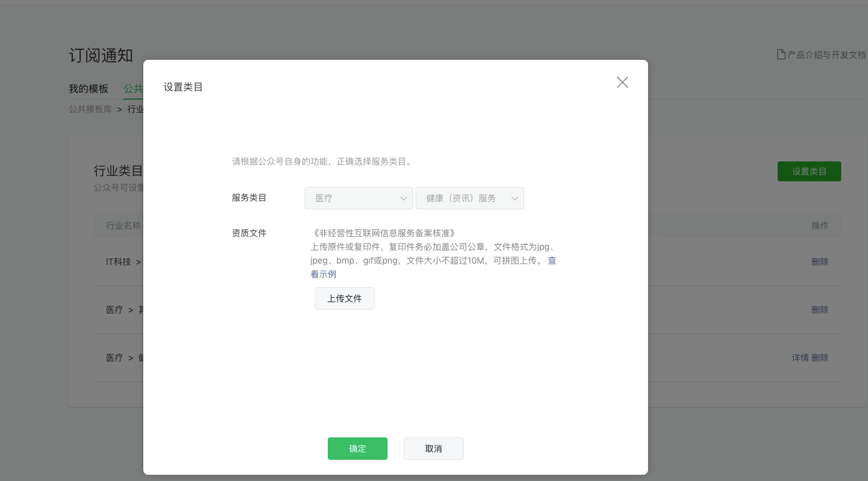Click the 服务类目 label
Viewport: 868px width, 481px height.
[x=249, y=198]
